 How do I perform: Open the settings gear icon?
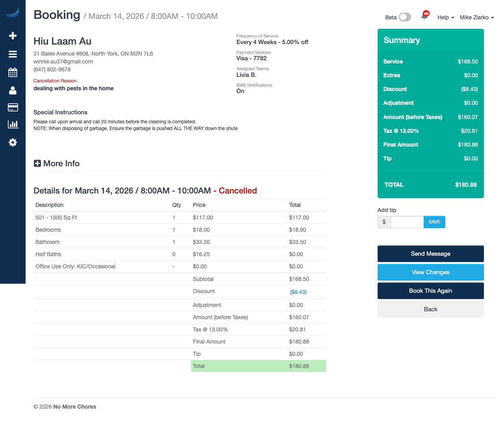click(x=13, y=142)
